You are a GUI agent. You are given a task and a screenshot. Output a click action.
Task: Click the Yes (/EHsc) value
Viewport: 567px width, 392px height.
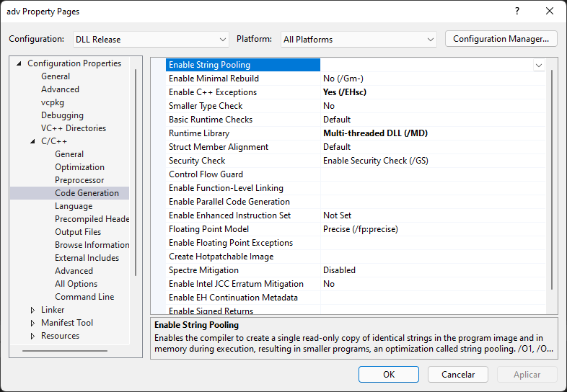[x=345, y=92]
